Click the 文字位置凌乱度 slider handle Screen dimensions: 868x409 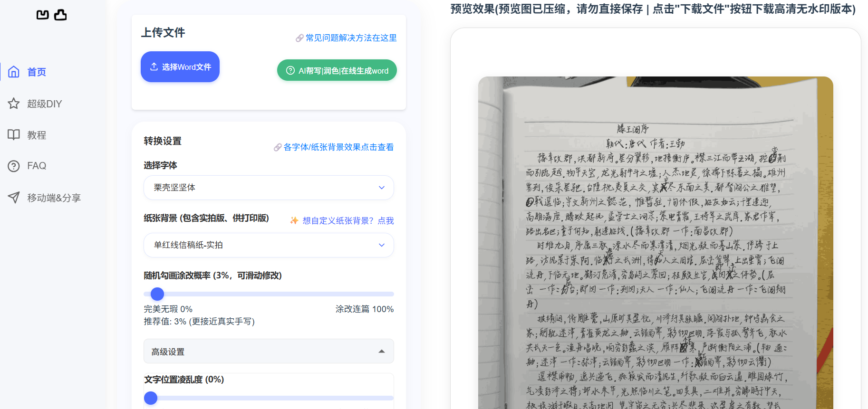pos(151,398)
